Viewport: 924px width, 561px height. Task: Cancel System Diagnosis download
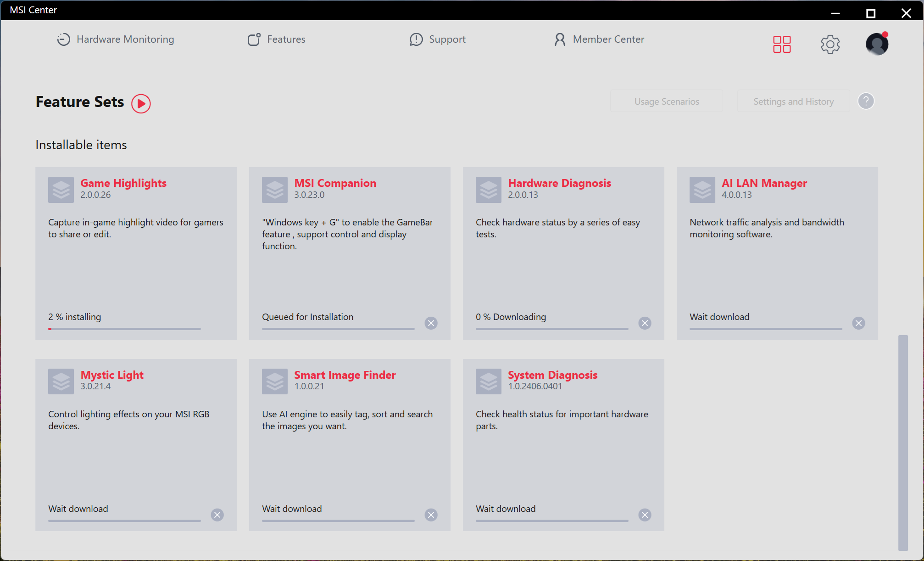[x=645, y=515]
